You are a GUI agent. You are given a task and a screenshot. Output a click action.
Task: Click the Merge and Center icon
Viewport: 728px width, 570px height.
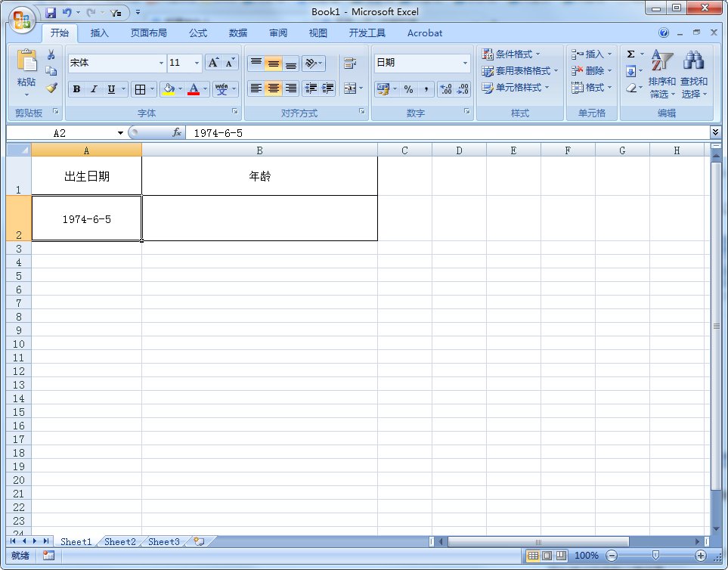pos(349,88)
